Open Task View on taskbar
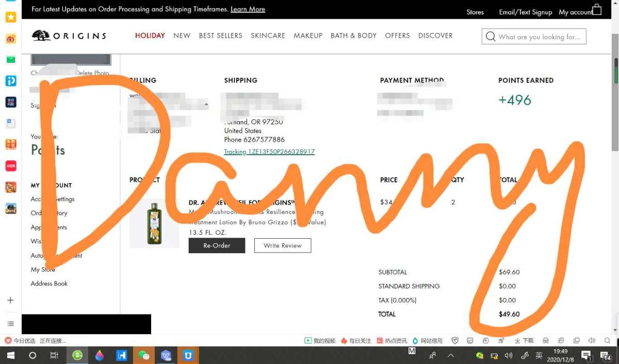619x364 pixels. click(54, 355)
